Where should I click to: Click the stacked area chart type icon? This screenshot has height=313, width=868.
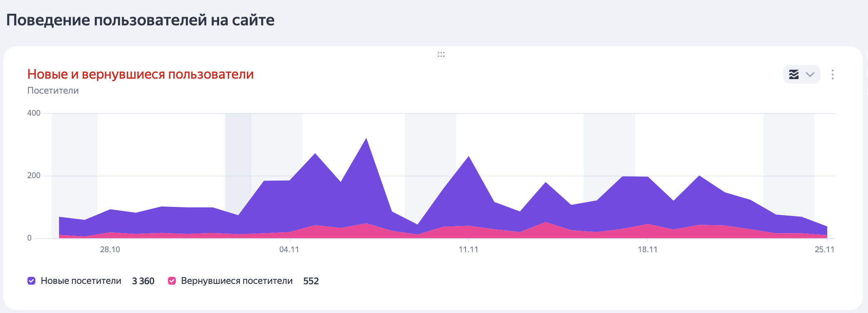(x=794, y=75)
